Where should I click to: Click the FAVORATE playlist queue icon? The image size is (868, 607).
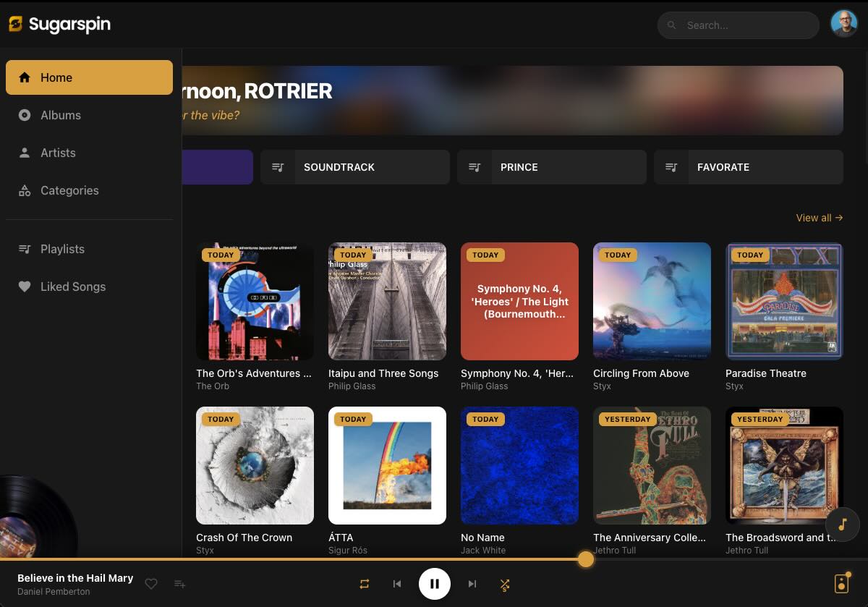[x=671, y=167]
